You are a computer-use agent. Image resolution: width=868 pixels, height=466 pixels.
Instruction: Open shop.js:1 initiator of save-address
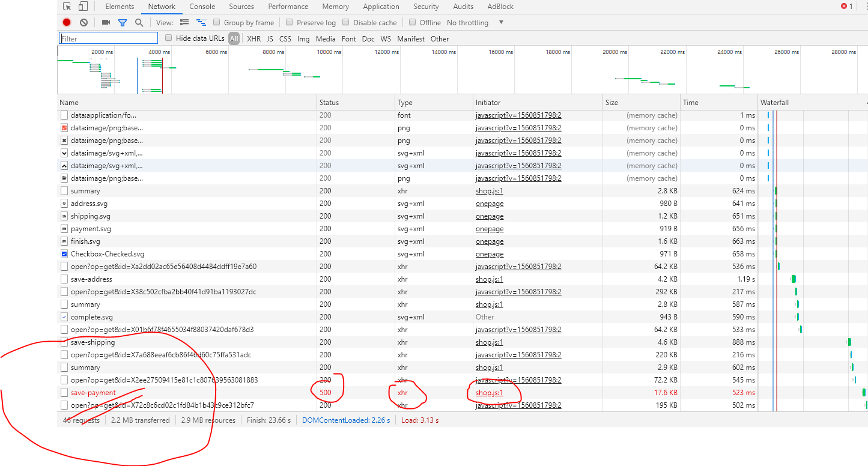tap(489, 279)
